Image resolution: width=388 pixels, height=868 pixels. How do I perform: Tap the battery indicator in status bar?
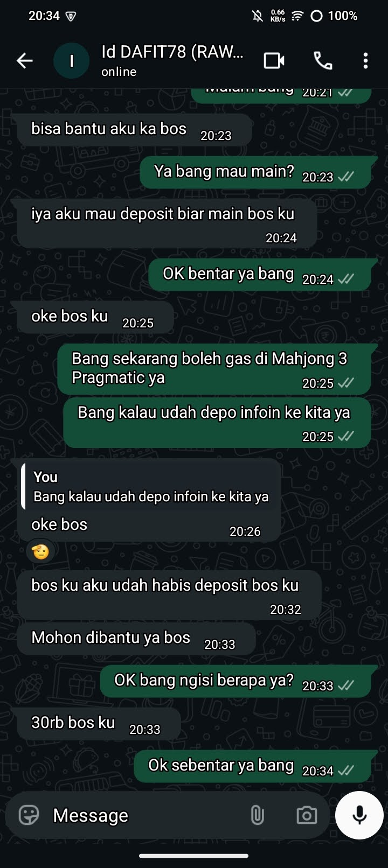pos(334,16)
